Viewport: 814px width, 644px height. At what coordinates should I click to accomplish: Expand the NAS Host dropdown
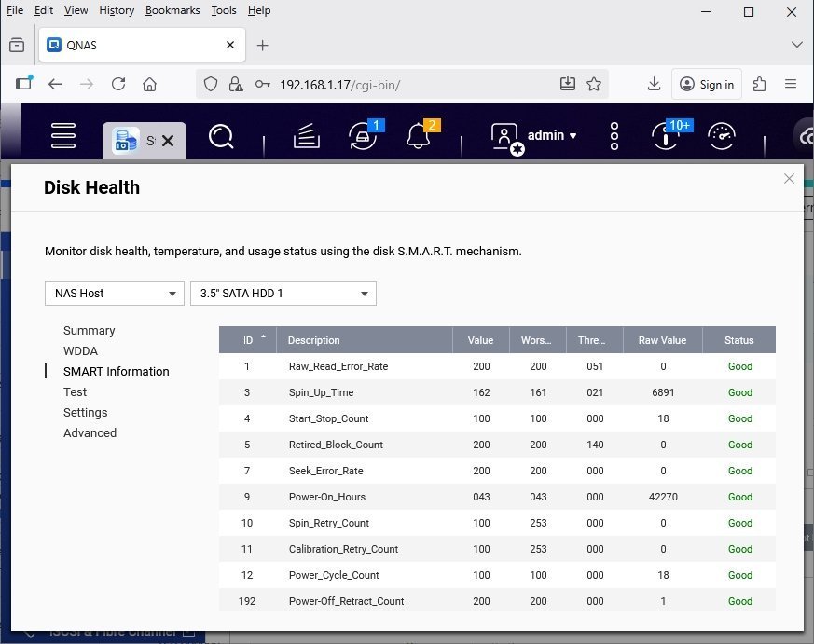(113, 294)
